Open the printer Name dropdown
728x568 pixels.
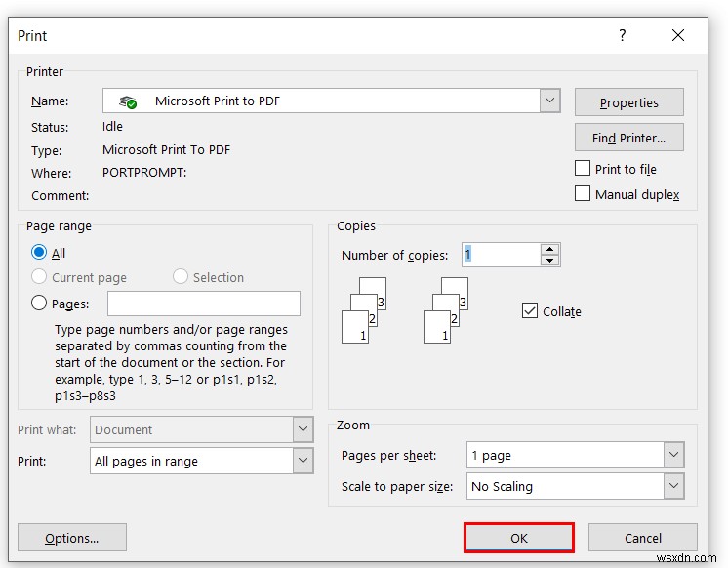pos(549,101)
